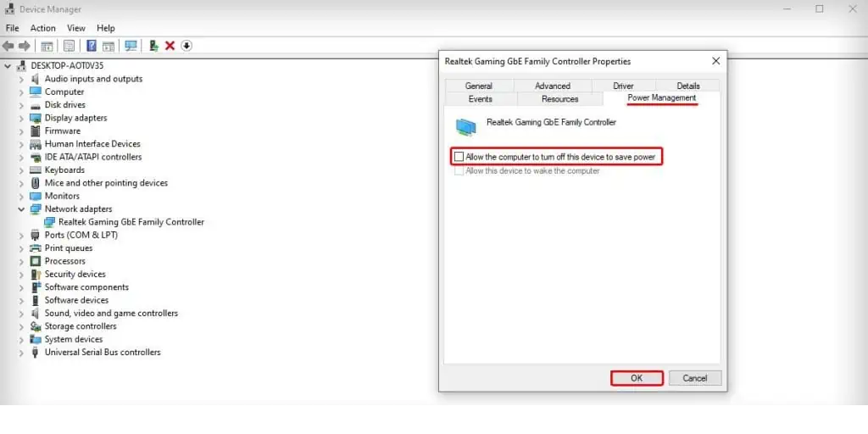
Task: Switch to the Advanced tab
Action: [553, 86]
